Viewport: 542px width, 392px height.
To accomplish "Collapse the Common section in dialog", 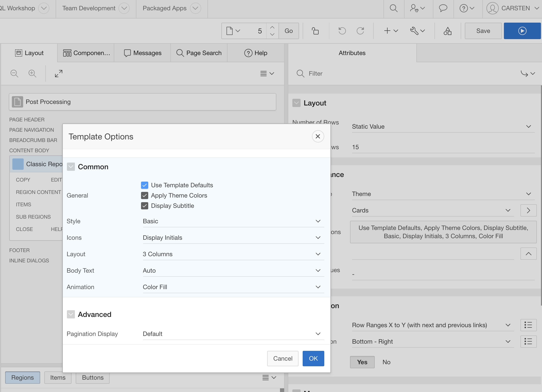I will pos(71,167).
